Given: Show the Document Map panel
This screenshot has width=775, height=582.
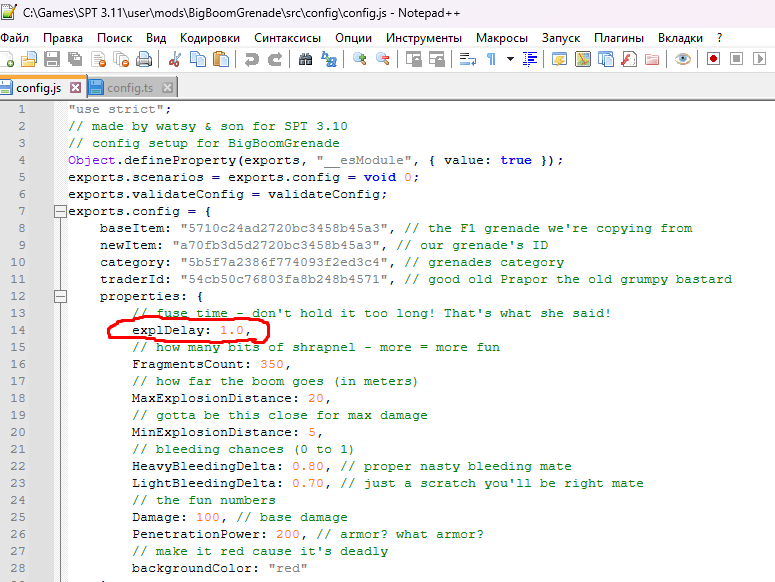Looking at the screenshot, I should coord(583,59).
